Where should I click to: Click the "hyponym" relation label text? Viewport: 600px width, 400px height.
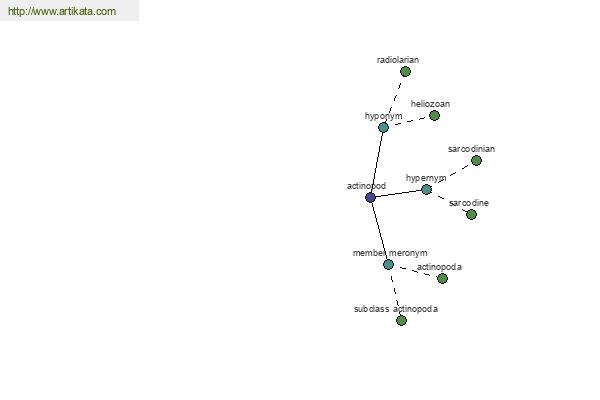tap(383, 116)
